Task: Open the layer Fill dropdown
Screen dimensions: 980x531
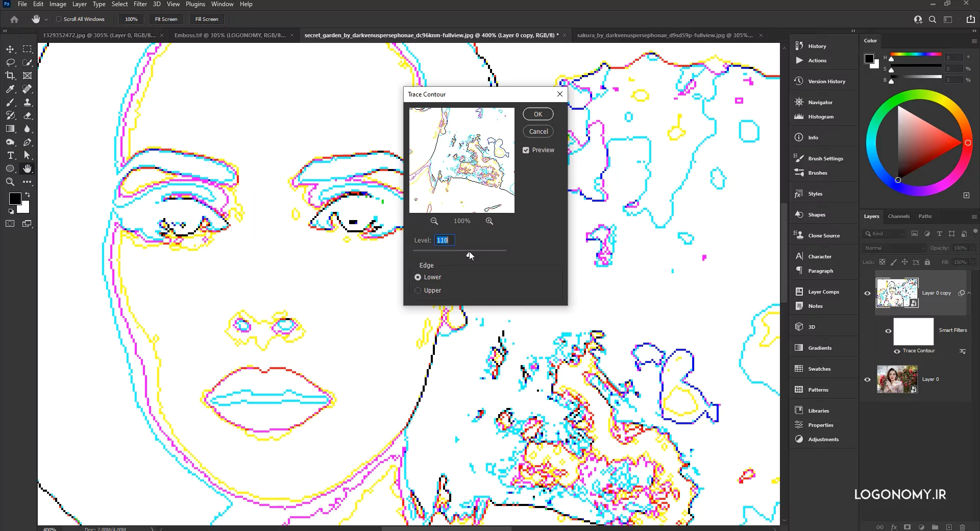Action: click(x=973, y=262)
